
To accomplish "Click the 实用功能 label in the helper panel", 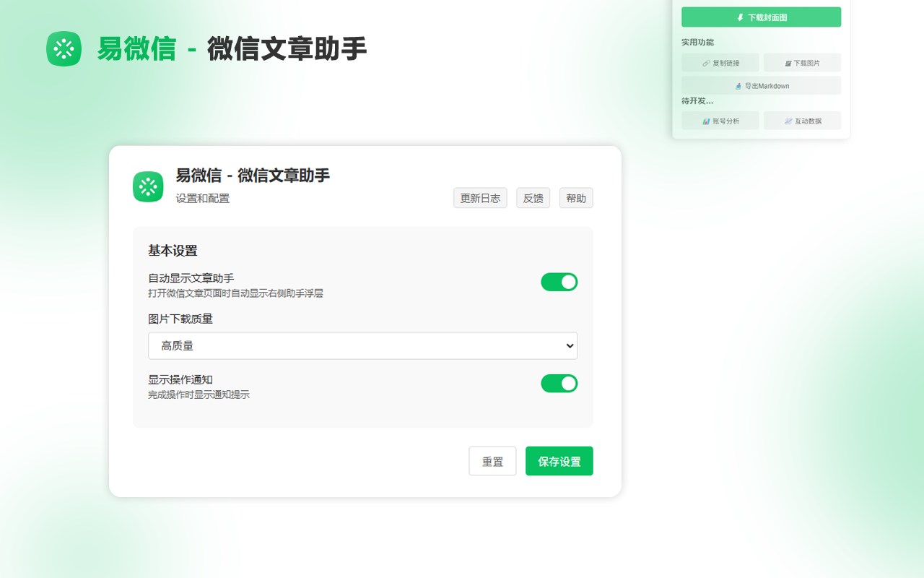I will point(697,43).
